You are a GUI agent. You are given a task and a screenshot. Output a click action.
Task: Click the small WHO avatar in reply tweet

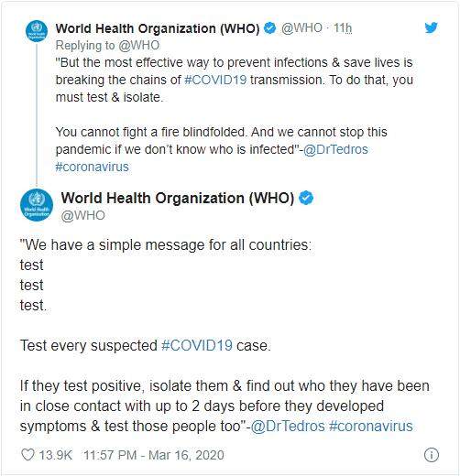click(x=37, y=31)
